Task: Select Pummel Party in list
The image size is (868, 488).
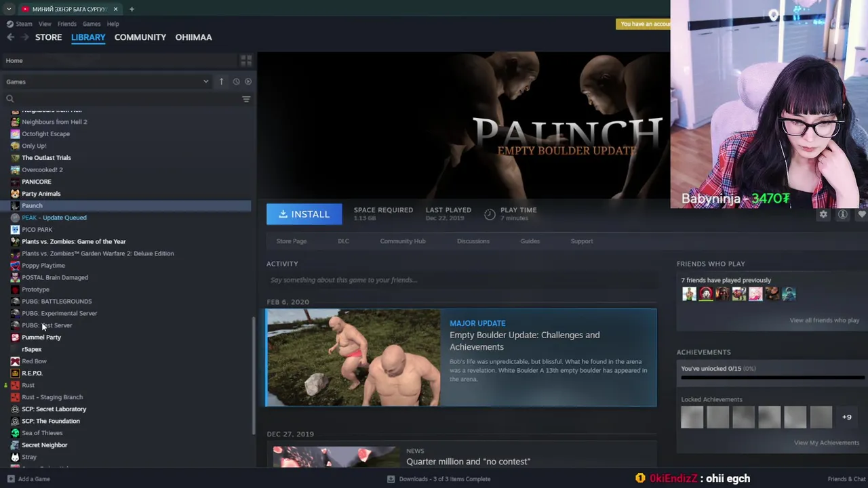Action: [x=41, y=337]
